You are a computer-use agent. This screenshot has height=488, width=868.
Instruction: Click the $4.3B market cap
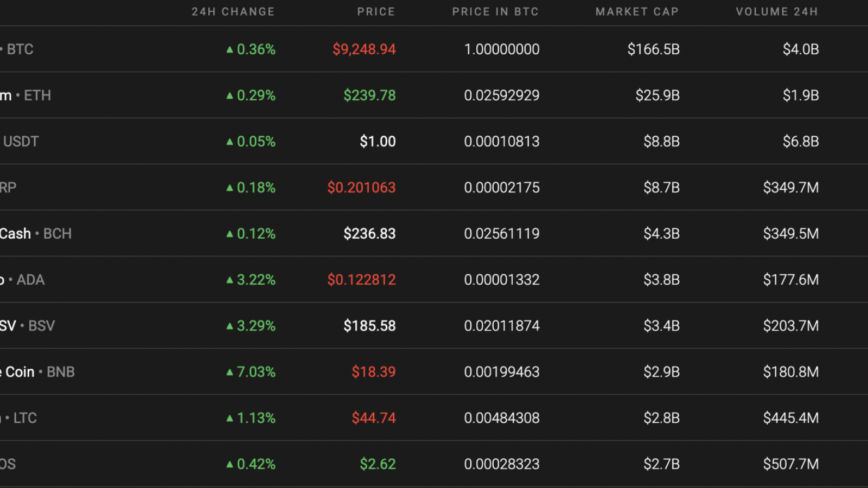click(x=661, y=234)
